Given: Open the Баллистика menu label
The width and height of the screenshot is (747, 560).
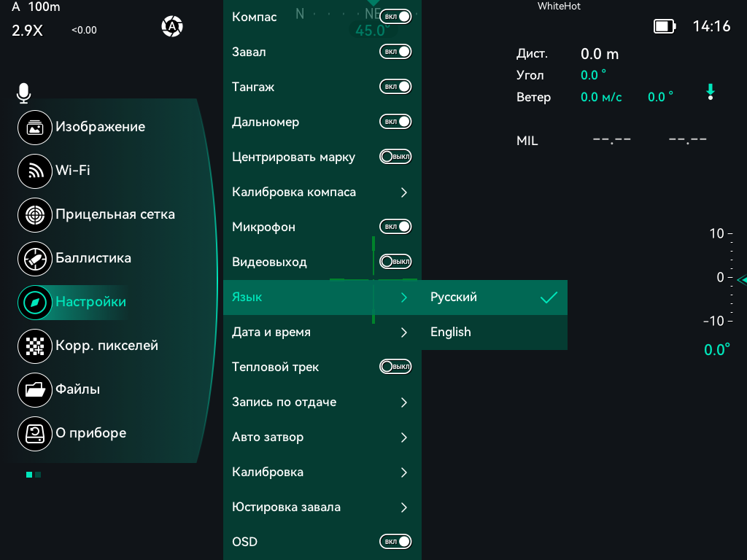Looking at the screenshot, I should [93, 258].
